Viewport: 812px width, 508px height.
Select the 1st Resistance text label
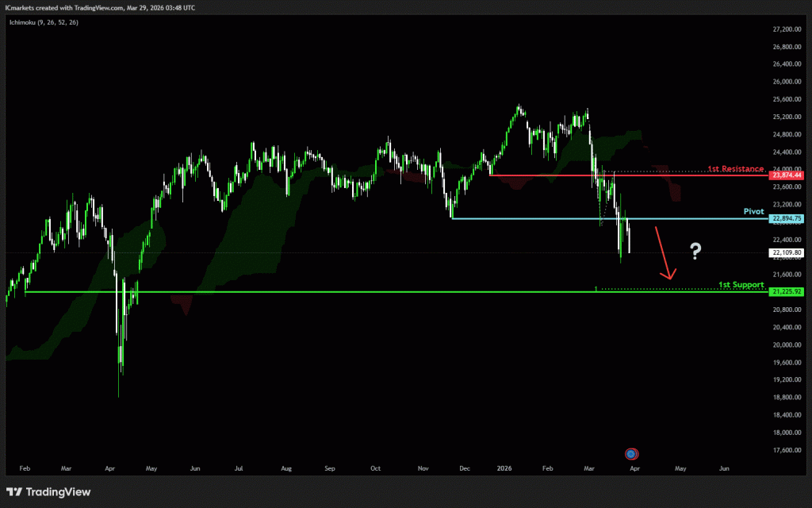click(735, 169)
